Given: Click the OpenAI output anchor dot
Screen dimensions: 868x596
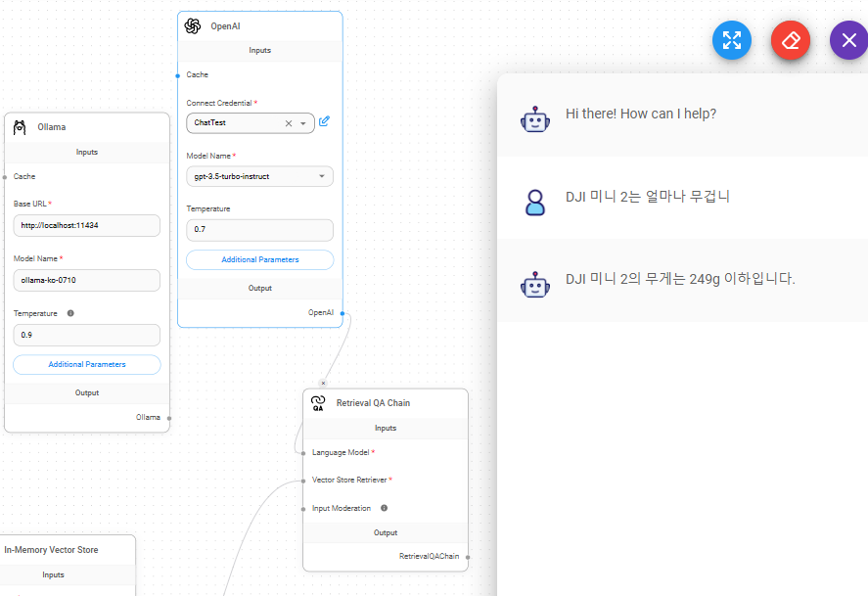Looking at the screenshot, I should pyautogui.click(x=343, y=313).
